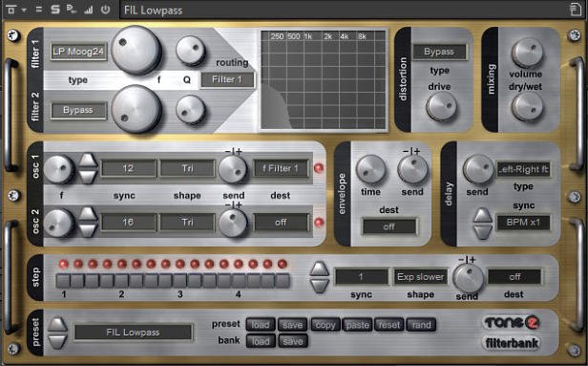
Task: Toggle the step button above label 4
Action: (x=239, y=281)
